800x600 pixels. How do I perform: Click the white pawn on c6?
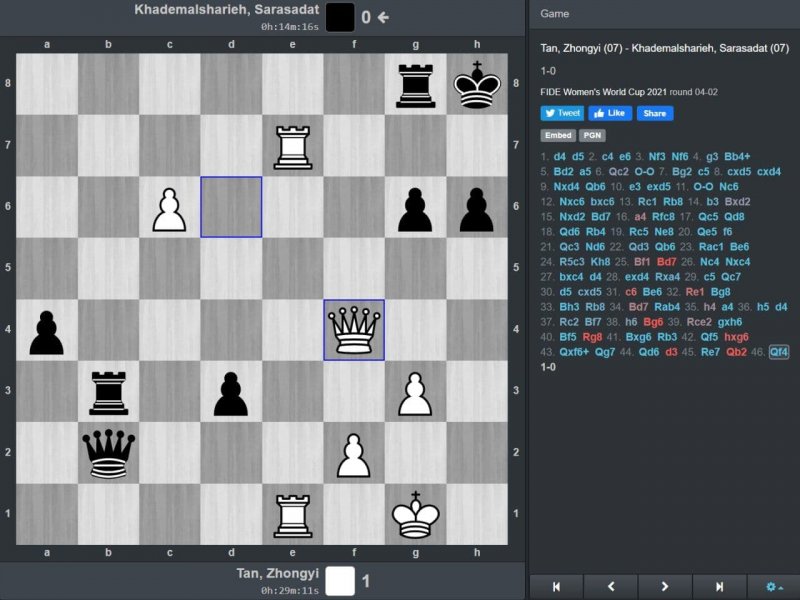pyautogui.click(x=170, y=208)
